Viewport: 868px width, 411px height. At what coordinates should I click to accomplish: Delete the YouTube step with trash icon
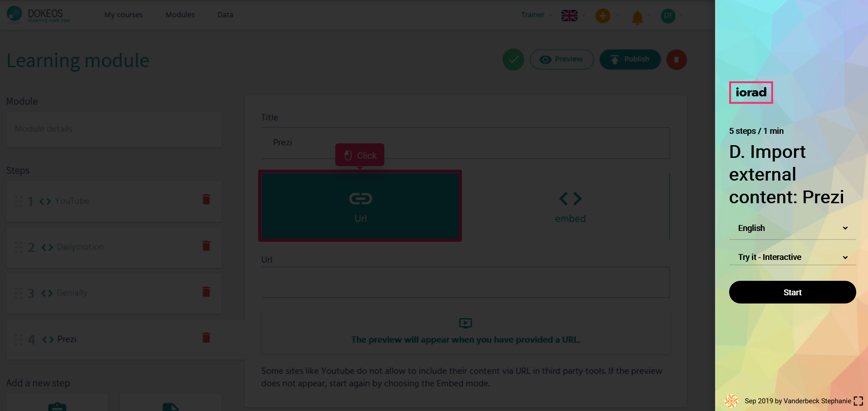[206, 200]
